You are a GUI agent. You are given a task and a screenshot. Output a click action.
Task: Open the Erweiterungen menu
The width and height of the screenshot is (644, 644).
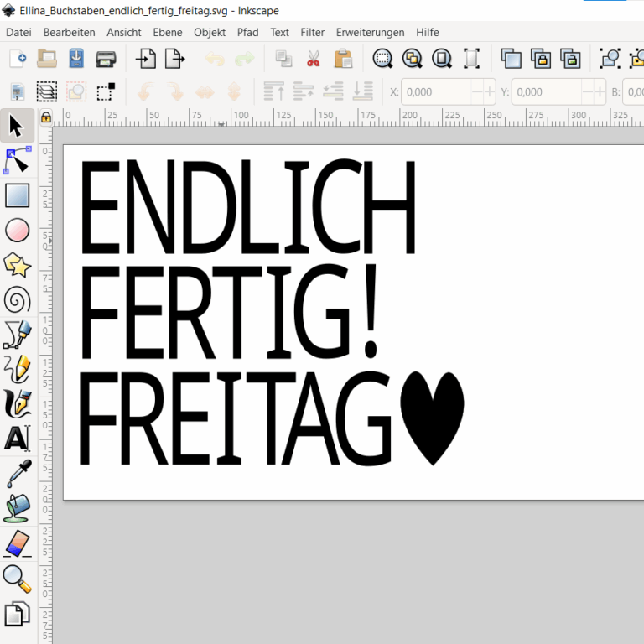[x=370, y=32]
